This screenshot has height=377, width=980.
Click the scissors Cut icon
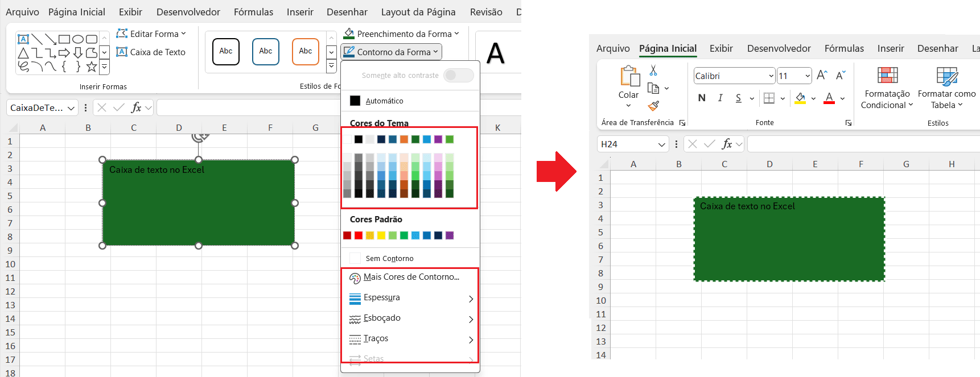pyautogui.click(x=653, y=71)
